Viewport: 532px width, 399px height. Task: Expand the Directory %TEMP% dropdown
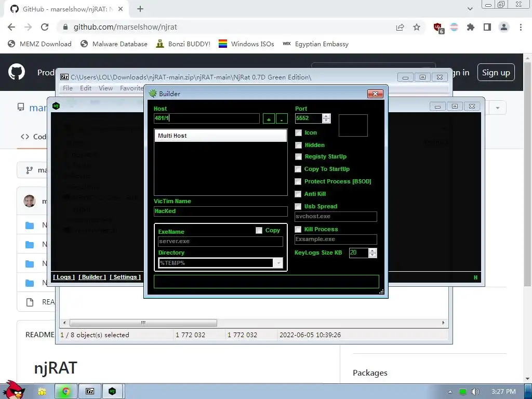coord(278,263)
